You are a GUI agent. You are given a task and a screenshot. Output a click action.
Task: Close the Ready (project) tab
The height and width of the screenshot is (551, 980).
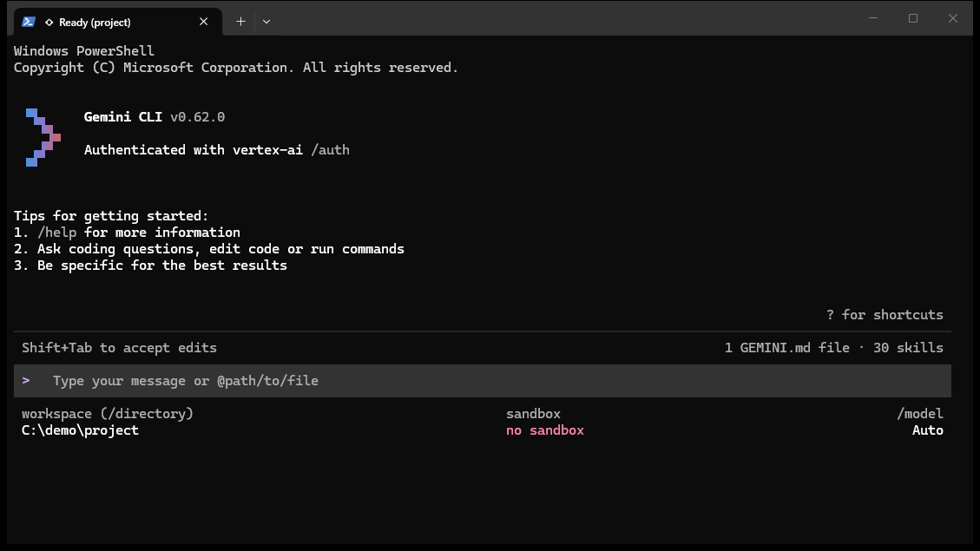(204, 22)
